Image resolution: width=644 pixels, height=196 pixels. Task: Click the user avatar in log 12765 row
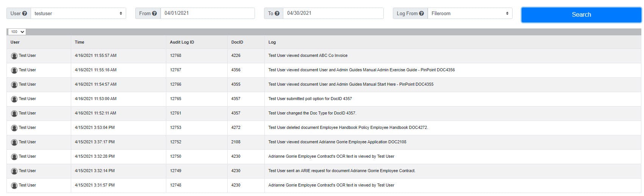click(x=14, y=99)
